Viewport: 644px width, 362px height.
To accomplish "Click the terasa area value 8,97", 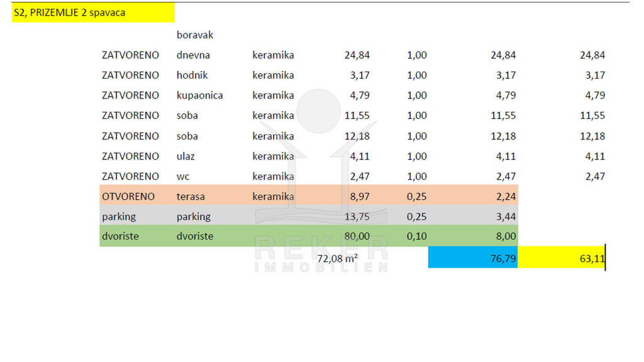I will tap(359, 197).
